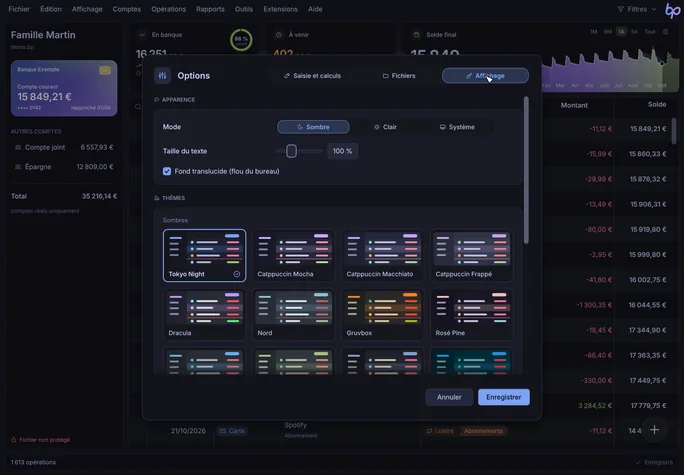Switch to Affichage tab in Options dialog

click(x=485, y=76)
